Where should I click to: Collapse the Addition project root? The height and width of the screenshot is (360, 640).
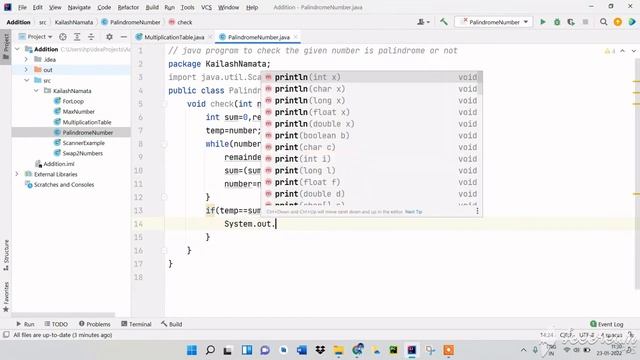point(17,49)
